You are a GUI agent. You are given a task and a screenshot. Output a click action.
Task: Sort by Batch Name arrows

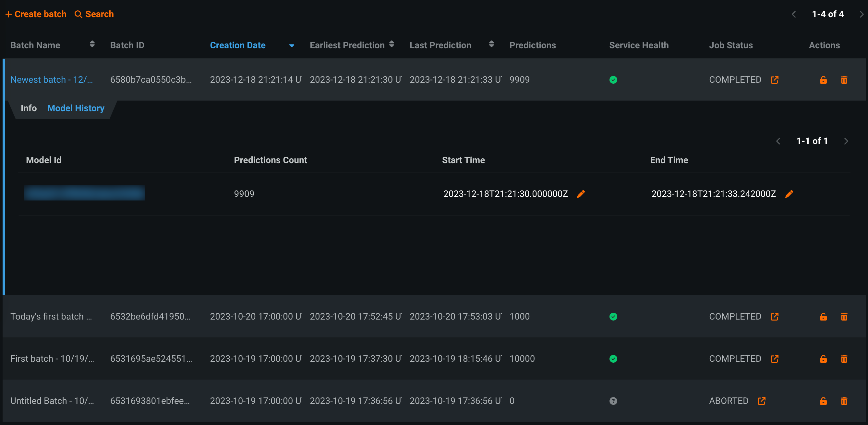(92, 44)
